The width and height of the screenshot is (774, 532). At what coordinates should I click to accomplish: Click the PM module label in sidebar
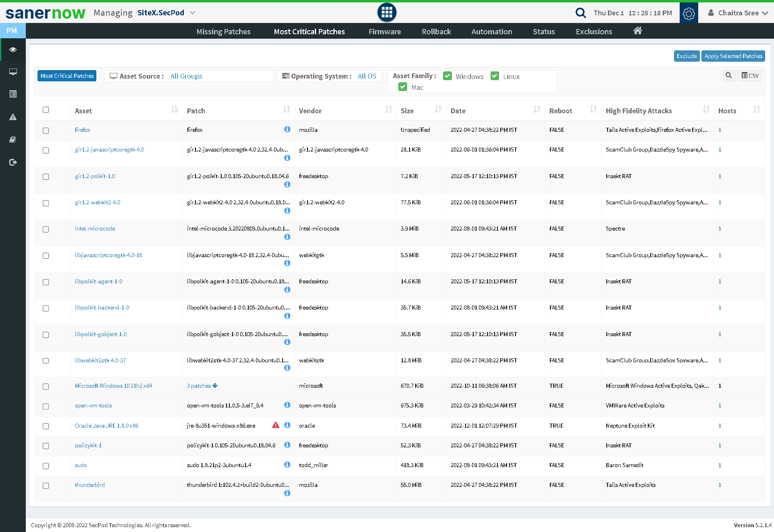point(12,31)
